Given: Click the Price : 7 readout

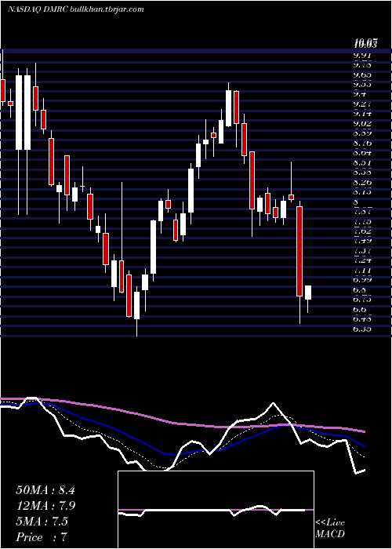Looking at the screenshot, I should [42, 537].
